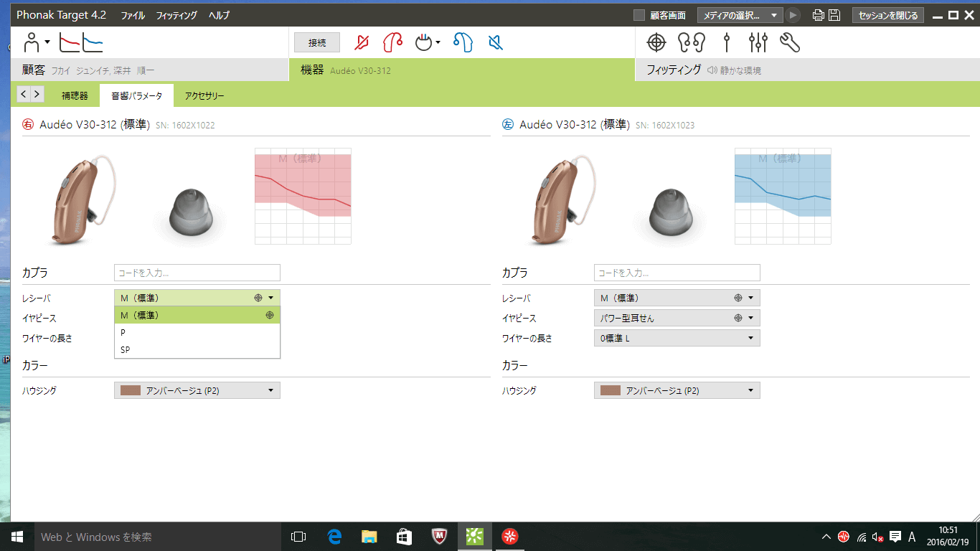Open Microsoft Edge from the taskbar
980x551 pixels.
click(334, 537)
